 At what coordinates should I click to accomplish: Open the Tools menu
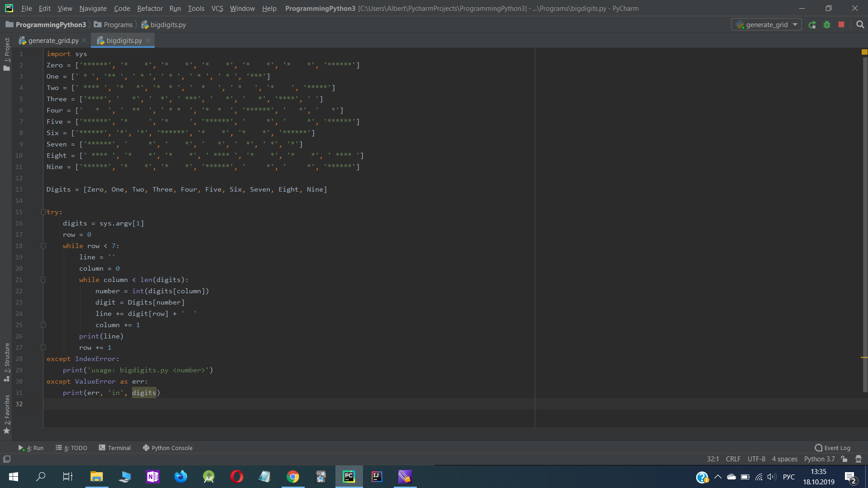tap(196, 8)
